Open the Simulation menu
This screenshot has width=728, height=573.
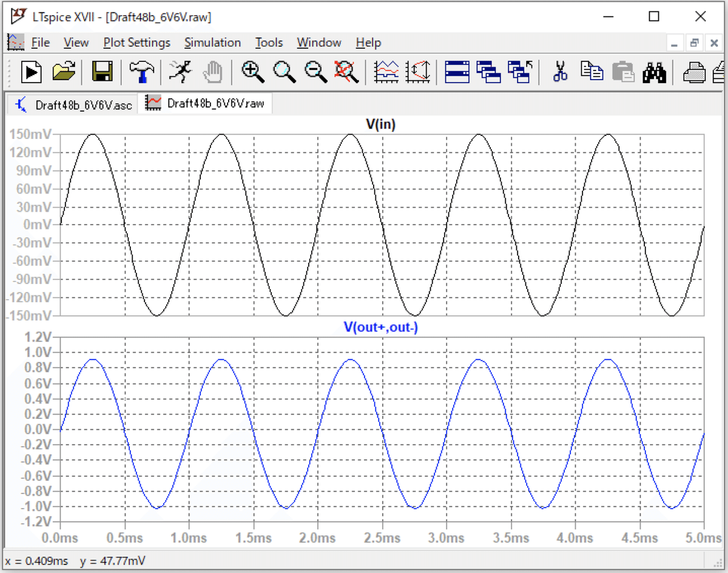tap(212, 42)
